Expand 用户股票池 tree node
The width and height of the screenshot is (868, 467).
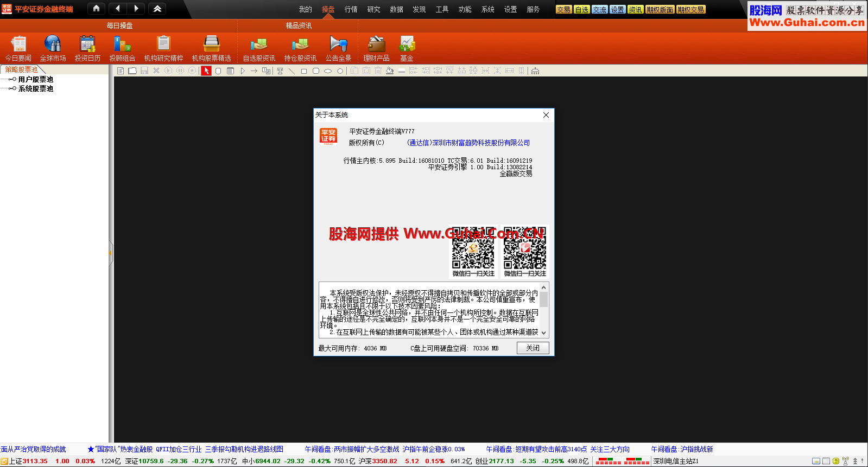coord(12,79)
